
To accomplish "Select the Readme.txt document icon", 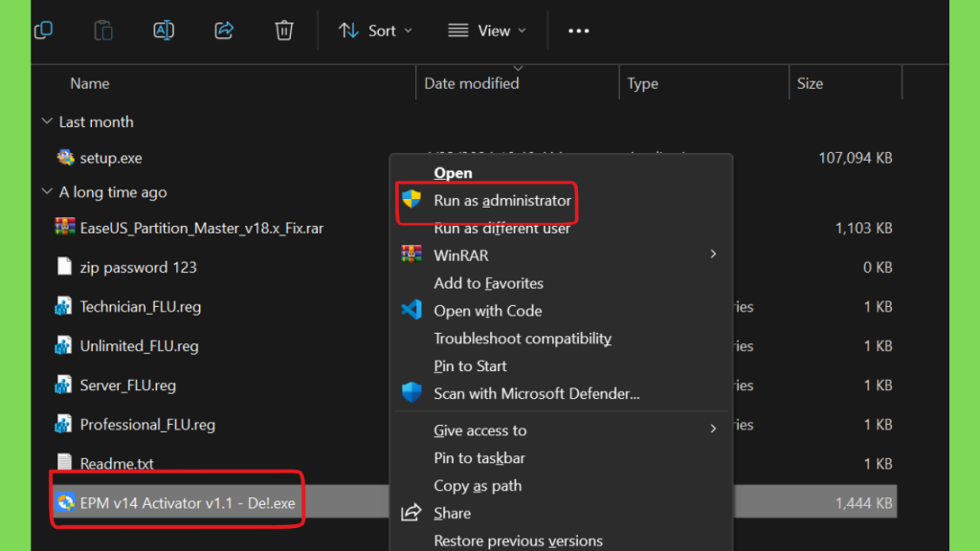I will click(x=64, y=463).
